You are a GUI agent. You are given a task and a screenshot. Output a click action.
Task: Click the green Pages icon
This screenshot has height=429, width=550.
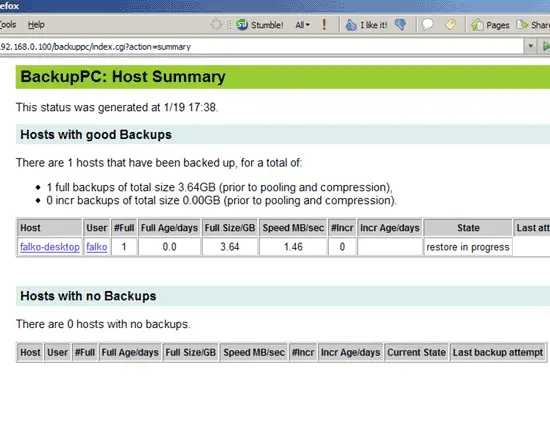tap(477, 25)
